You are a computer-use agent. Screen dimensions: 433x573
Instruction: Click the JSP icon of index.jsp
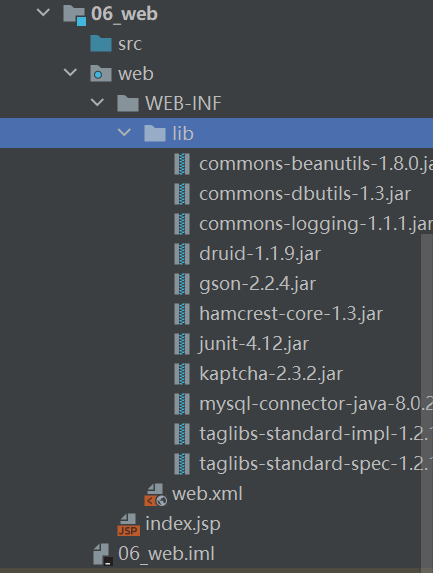tap(129, 524)
